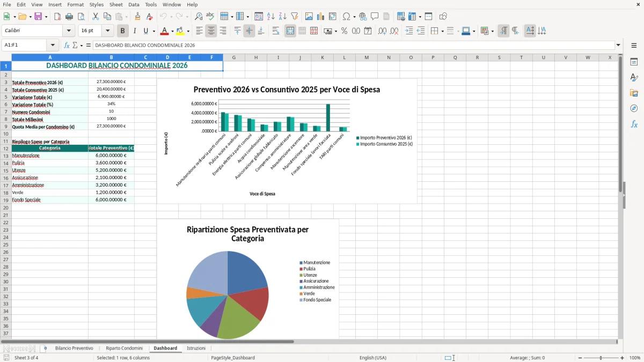This screenshot has width=644, height=362.
Task: Switch to Riparto Condomini sheet tab
Action: point(124,348)
